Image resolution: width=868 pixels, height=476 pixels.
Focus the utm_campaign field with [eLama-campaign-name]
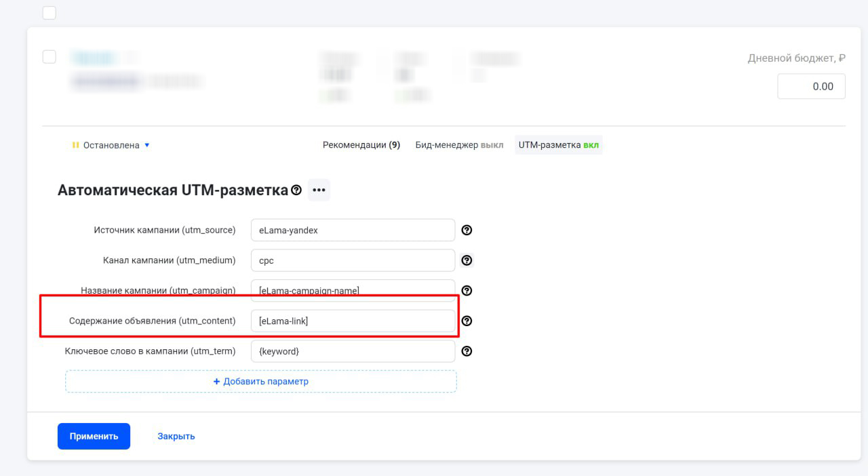click(x=353, y=291)
